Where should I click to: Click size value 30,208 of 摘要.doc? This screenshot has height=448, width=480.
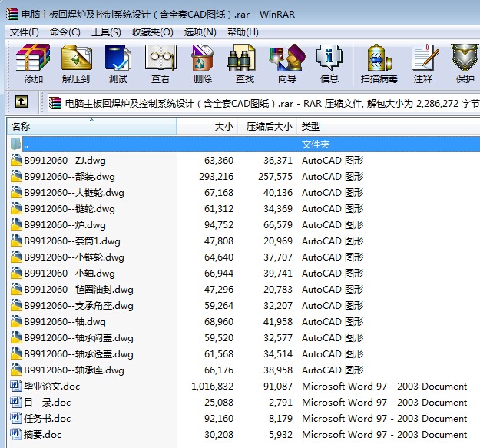(219, 434)
